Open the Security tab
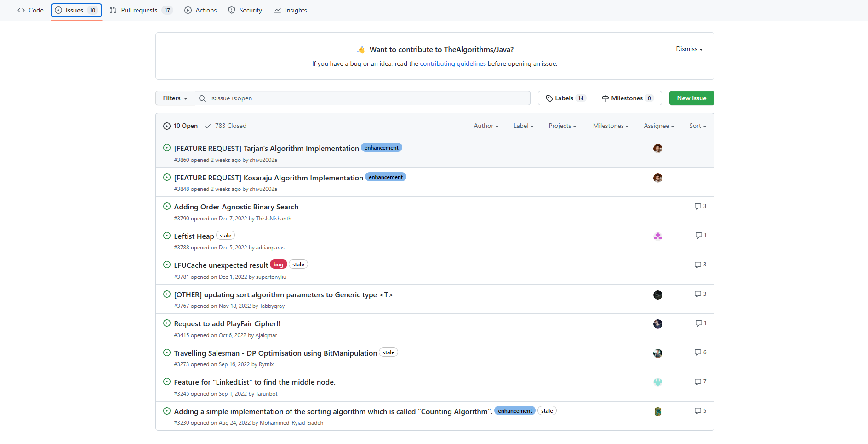This screenshot has height=444, width=868. point(245,10)
